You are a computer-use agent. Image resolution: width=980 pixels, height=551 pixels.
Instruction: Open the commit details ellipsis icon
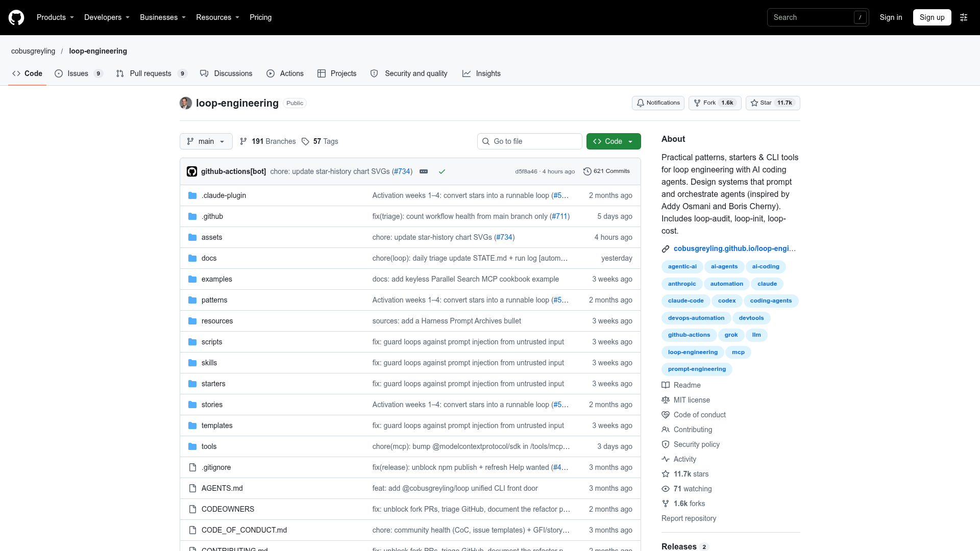tap(424, 171)
